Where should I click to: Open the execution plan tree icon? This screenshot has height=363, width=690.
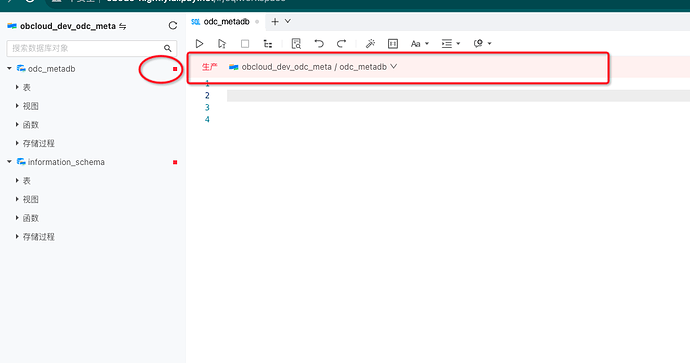pos(268,44)
